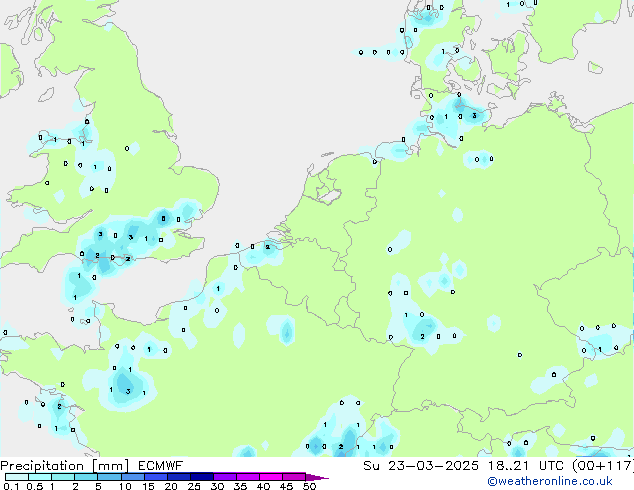Click the legend value 0.1
634x490 pixels.
10,486
